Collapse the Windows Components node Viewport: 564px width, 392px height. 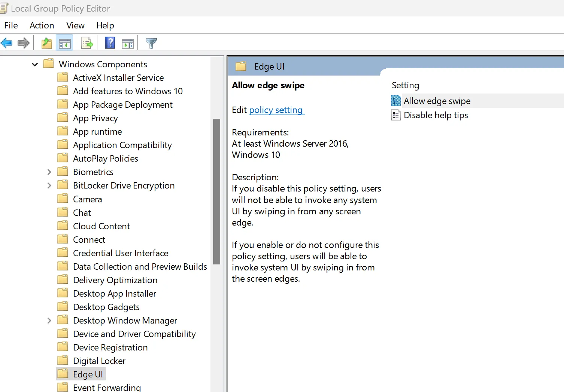35,64
